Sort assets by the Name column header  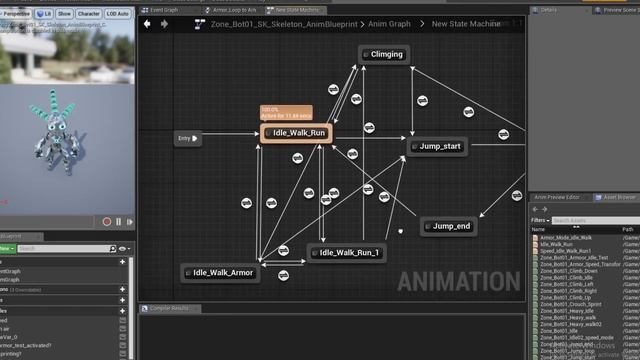[x=538, y=229]
